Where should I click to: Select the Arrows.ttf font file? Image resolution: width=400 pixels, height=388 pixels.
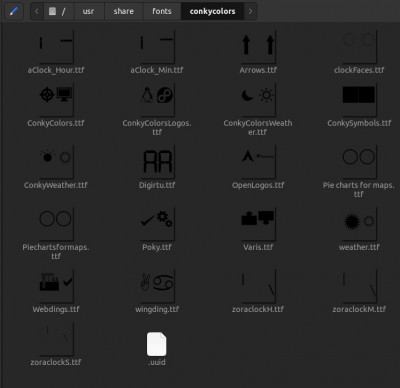pyautogui.click(x=258, y=52)
